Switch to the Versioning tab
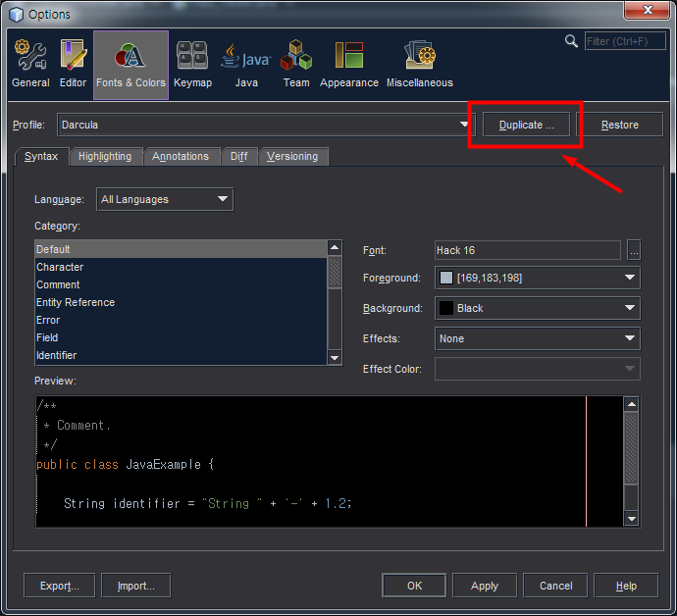677x616 pixels. [x=292, y=156]
